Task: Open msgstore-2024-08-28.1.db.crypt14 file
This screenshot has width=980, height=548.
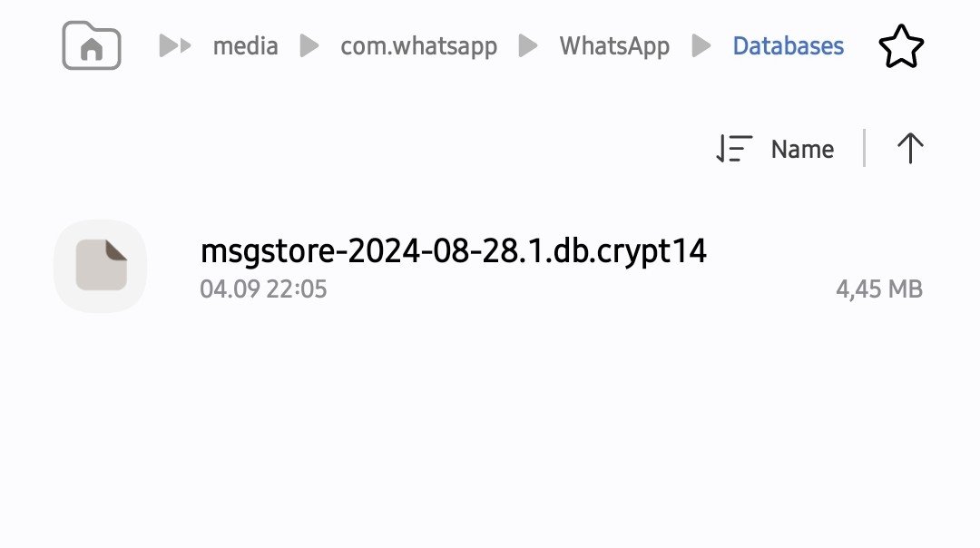Action: (x=453, y=251)
